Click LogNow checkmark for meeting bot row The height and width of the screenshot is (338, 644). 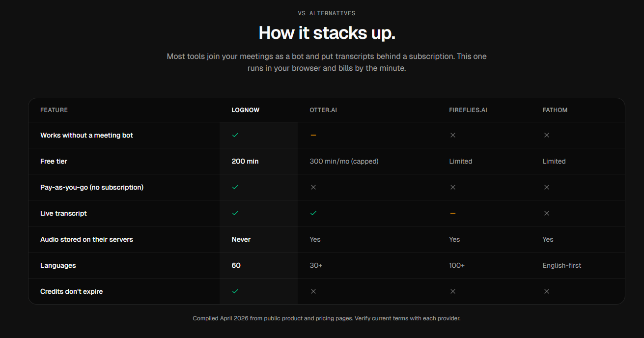coord(235,135)
